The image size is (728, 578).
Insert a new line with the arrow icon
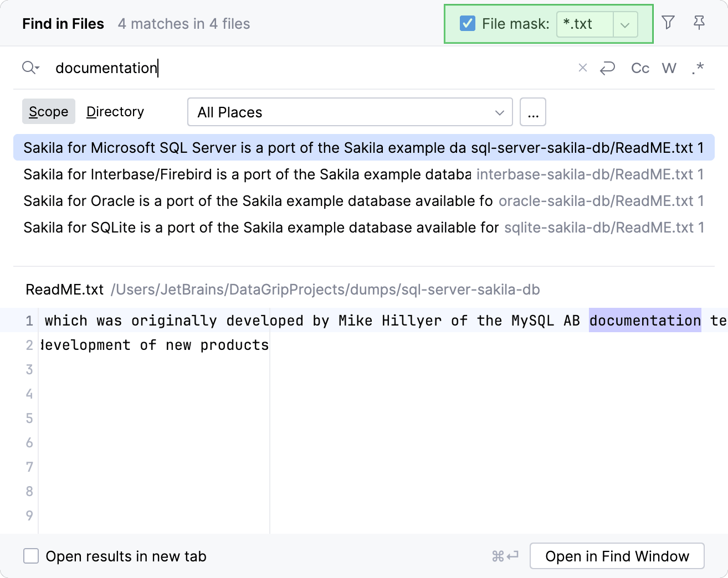click(608, 68)
